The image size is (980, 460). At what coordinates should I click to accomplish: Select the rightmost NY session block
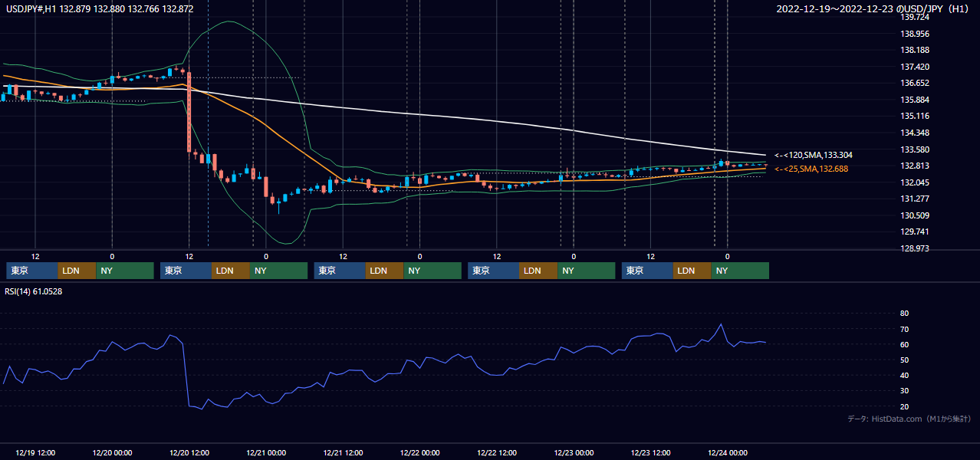pos(741,271)
